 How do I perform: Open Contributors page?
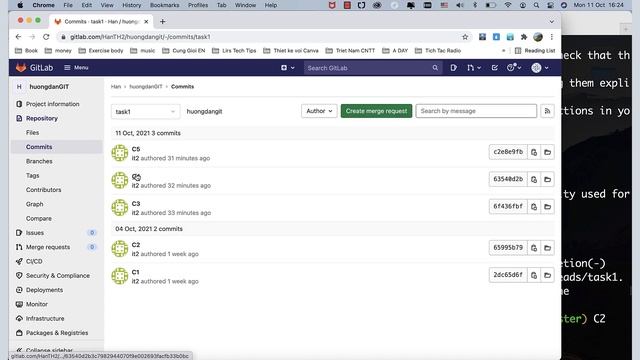coord(43,190)
